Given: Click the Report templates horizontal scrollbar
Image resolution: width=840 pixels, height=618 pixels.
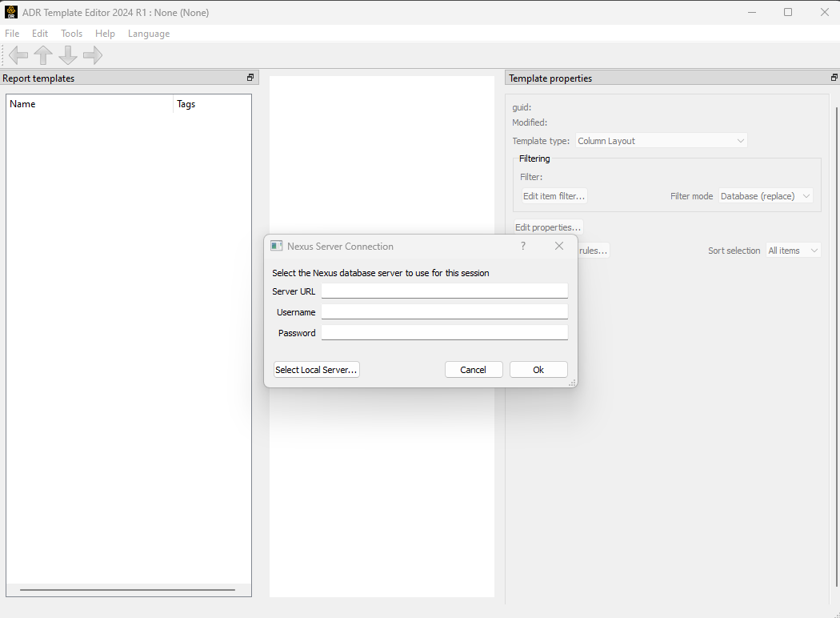Looking at the screenshot, I should [x=127, y=590].
